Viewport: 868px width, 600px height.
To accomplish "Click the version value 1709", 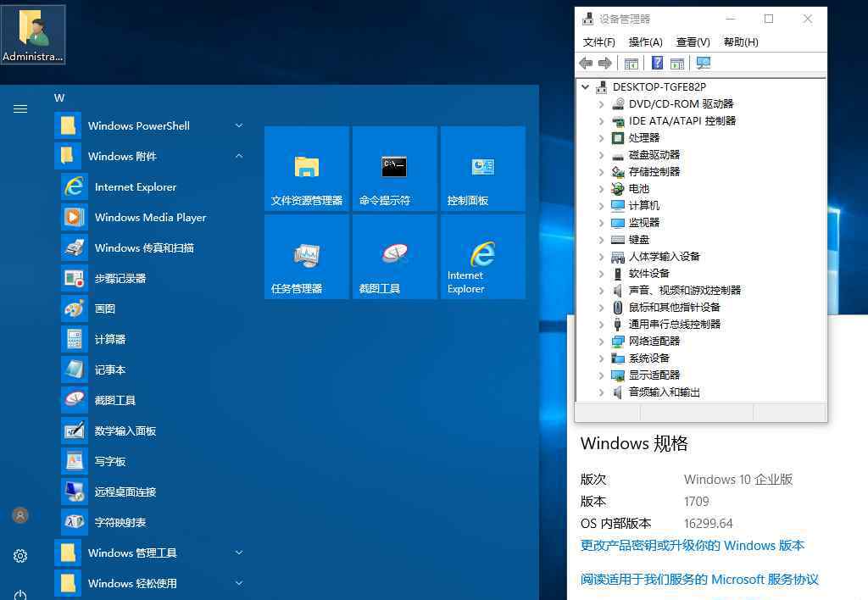I will tap(697, 502).
